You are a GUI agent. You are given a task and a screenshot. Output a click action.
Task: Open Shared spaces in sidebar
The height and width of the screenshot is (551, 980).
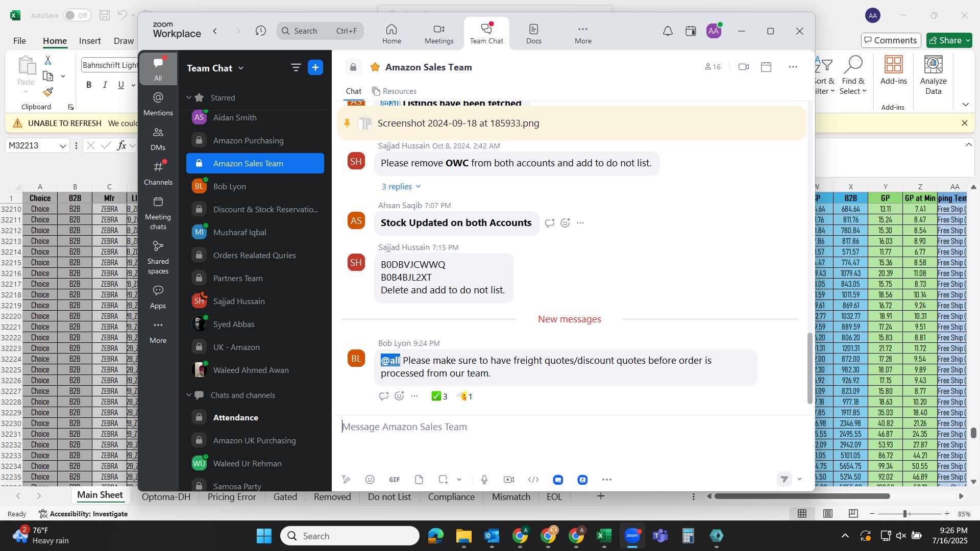158,258
